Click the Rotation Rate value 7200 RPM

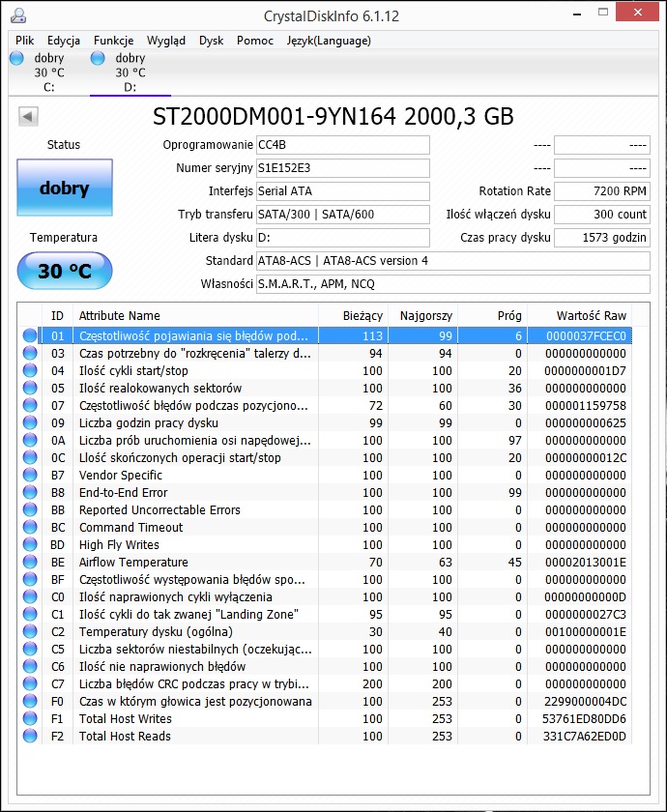click(x=602, y=191)
